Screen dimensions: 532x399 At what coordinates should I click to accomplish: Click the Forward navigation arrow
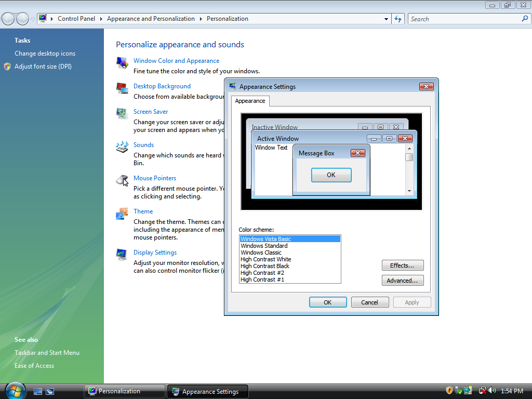(x=22, y=19)
